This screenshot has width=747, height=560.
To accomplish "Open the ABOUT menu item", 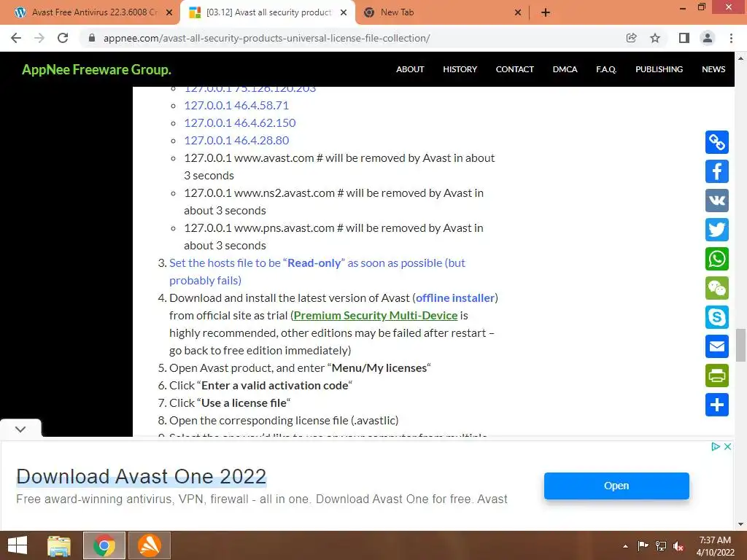I will pyautogui.click(x=410, y=69).
